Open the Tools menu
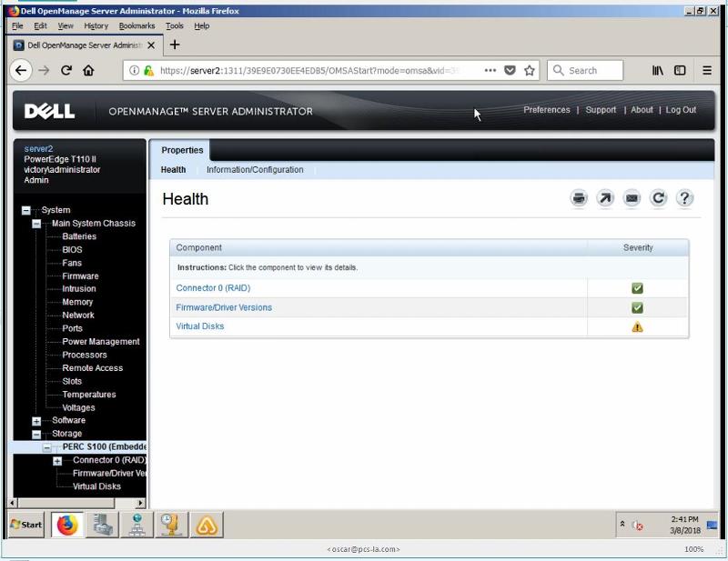The image size is (728, 561). 175,26
